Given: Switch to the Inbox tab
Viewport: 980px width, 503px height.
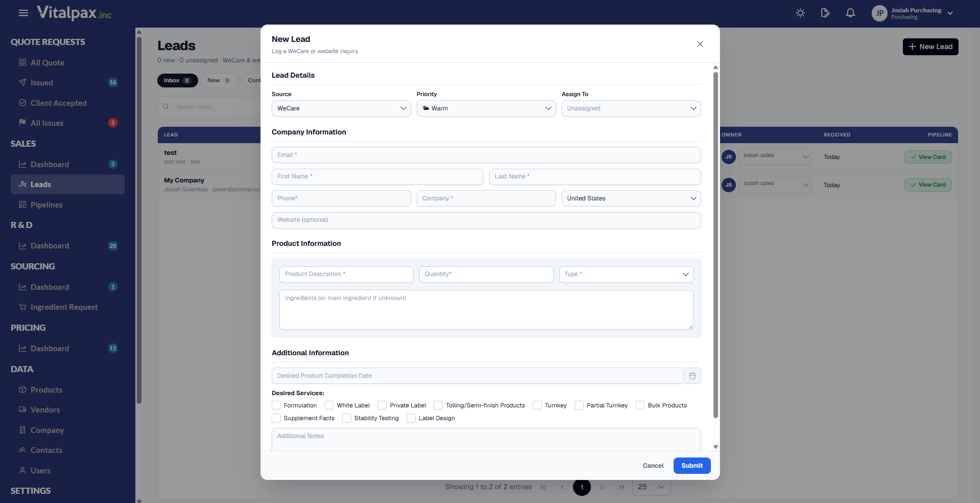Looking at the screenshot, I should click(177, 81).
